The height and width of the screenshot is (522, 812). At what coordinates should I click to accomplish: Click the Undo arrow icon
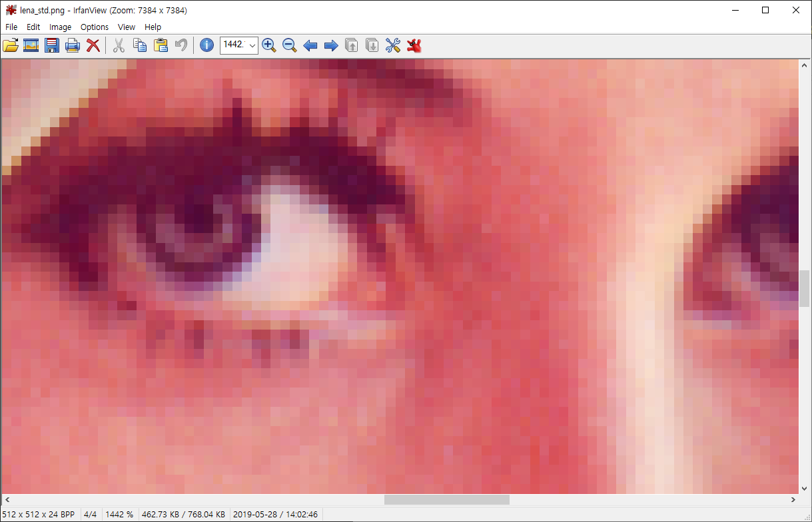181,45
